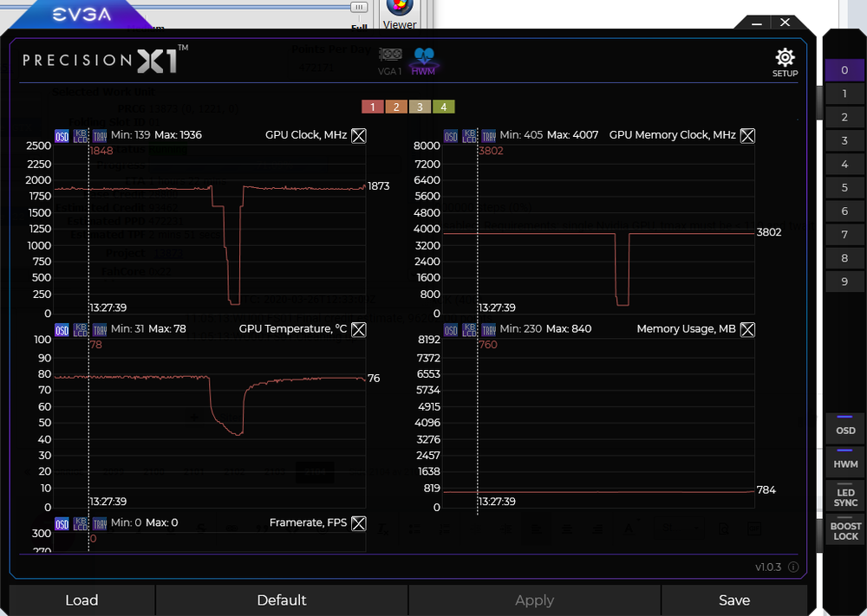Close the GPU Temperature graph
This screenshot has width=867, height=616.
pyautogui.click(x=359, y=330)
